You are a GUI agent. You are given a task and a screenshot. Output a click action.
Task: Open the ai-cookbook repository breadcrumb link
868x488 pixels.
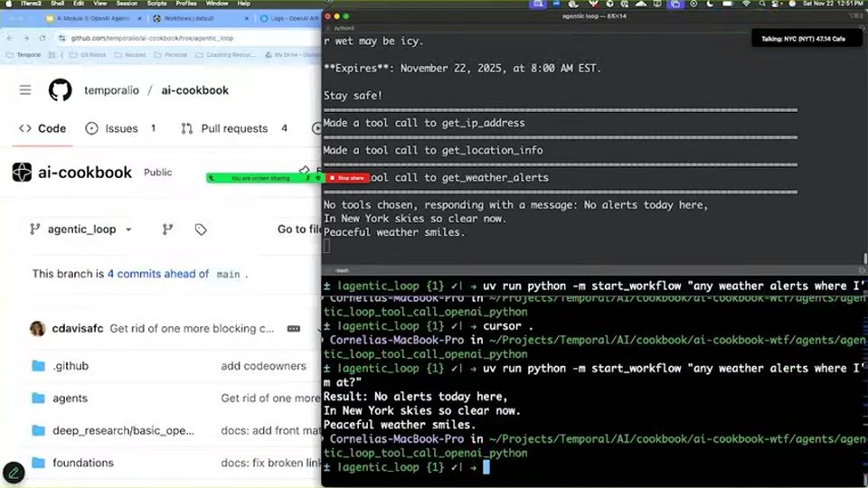(x=195, y=90)
